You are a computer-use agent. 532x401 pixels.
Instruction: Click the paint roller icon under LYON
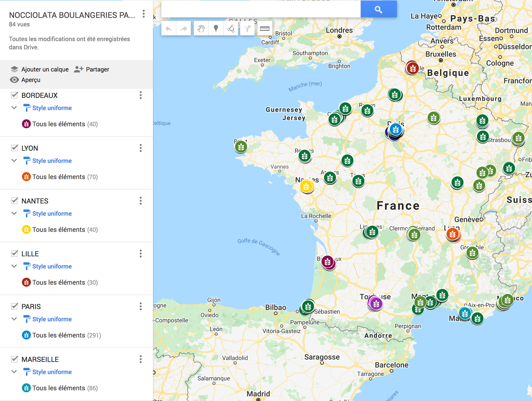pos(26,161)
